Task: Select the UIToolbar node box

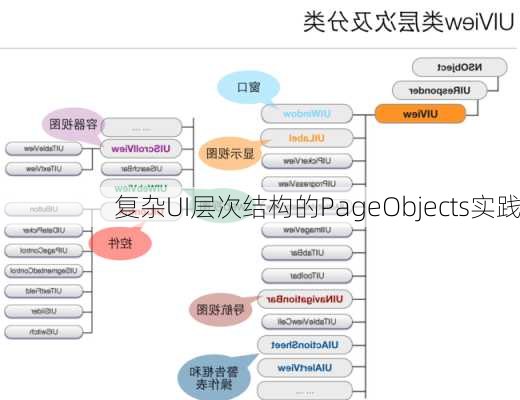Action: coord(307,276)
